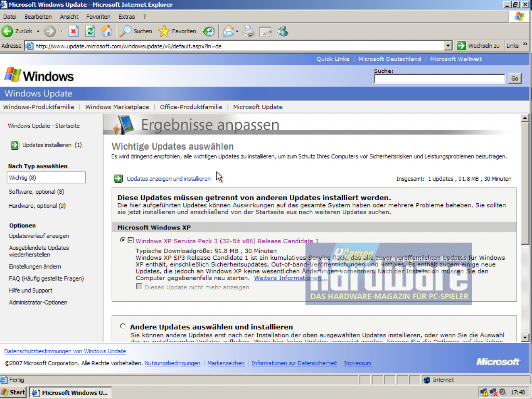Click the Go search button
This screenshot has height=399, width=532.
[x=515, y=79]
